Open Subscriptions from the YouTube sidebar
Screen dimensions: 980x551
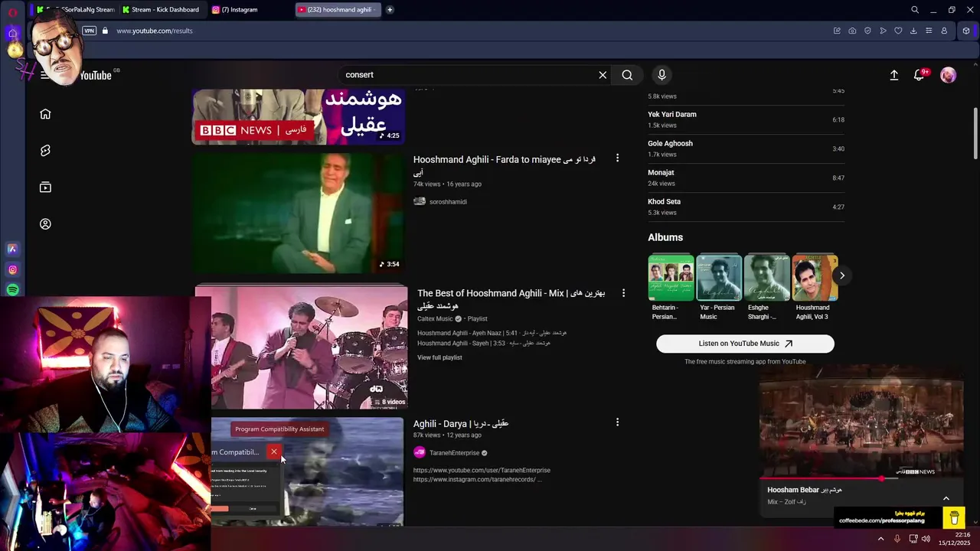pyautogui.click(x=45, y=187)
